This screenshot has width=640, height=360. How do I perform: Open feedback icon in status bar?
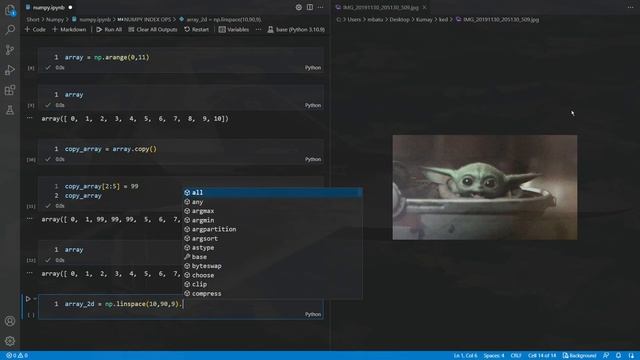(x=606, y=356)
